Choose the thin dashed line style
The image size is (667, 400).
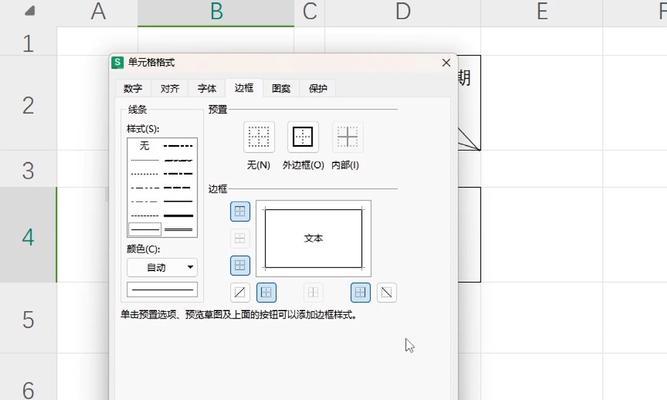[x=145, y=216]
